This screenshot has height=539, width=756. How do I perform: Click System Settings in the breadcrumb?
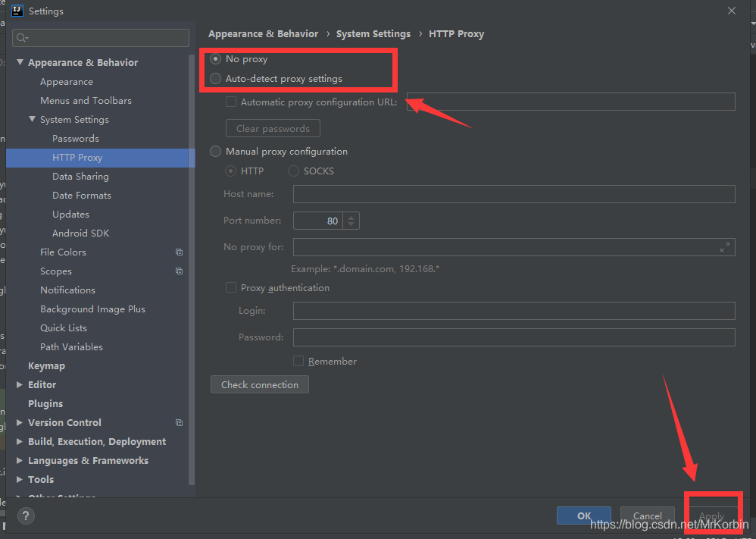coord(373,34)
